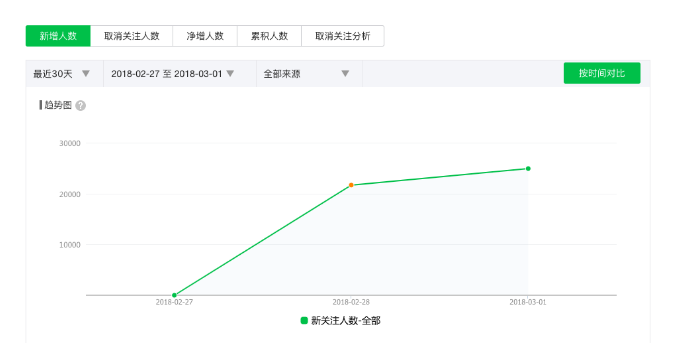This screenshot has width=677, height=362.
Task: Open the 取消关注分析 tab
Action: tap(343, 36)
